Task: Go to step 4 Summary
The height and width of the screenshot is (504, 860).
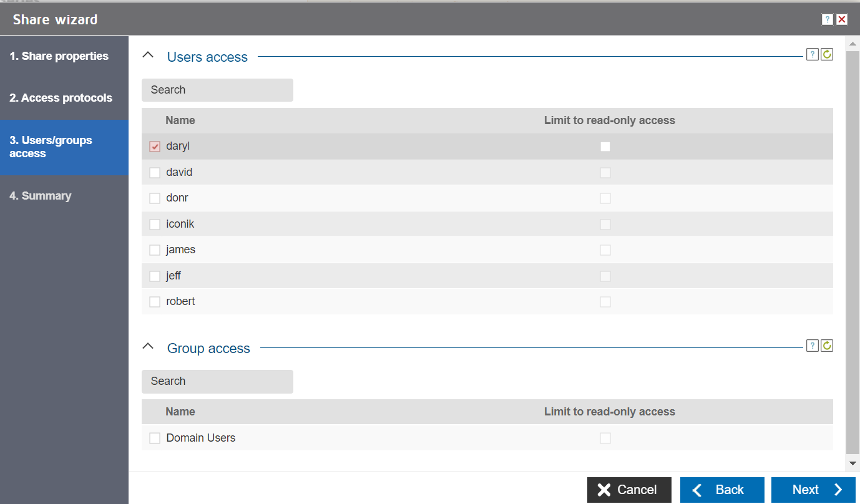Action: coord(64,196)
